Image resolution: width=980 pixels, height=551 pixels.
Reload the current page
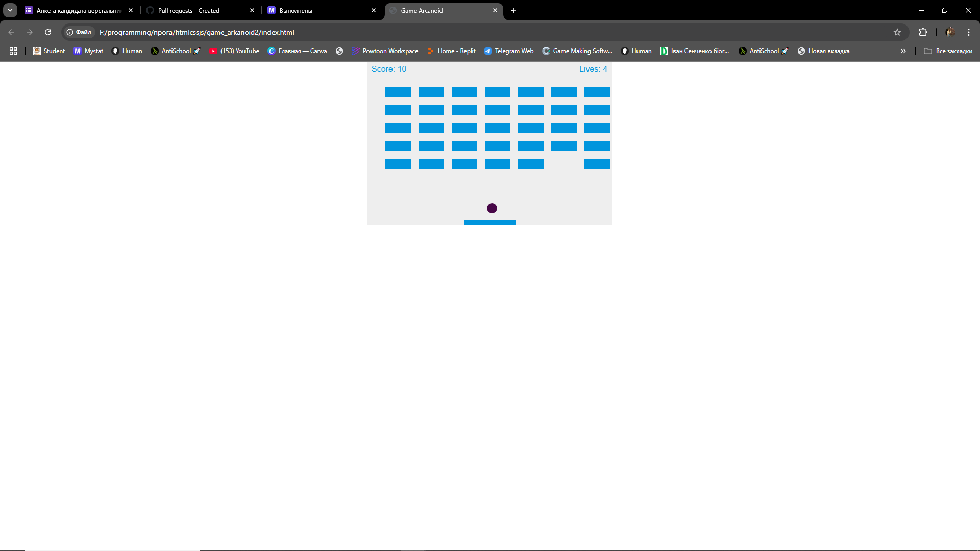pos(48,32)
